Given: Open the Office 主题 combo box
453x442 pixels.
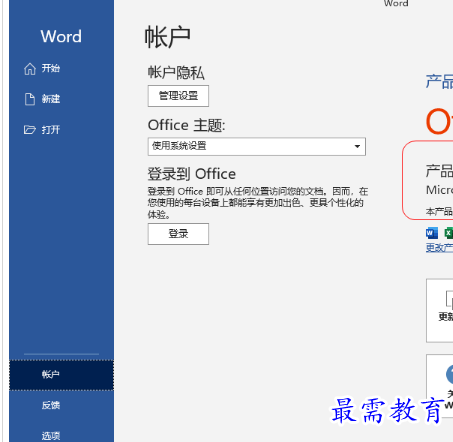Looking at the screenshot, I should point(257,146).
